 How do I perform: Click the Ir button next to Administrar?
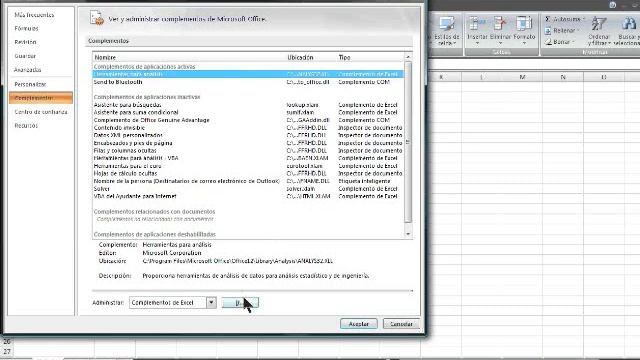point(240,302)
